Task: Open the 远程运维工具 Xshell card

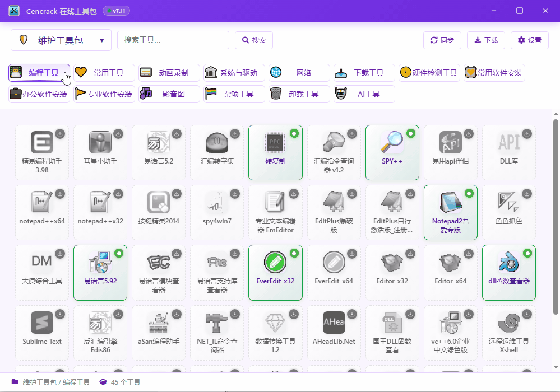Action: tap(509, 333)
